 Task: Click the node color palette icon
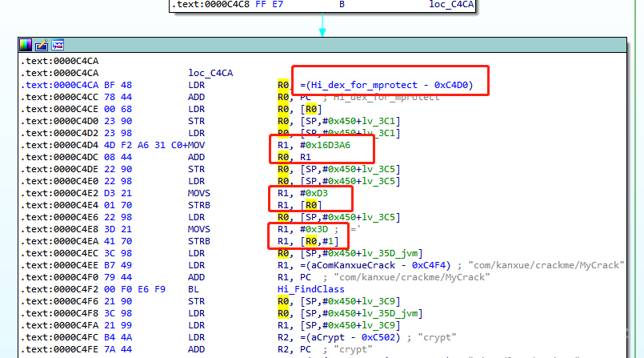[x=26, y=45]
